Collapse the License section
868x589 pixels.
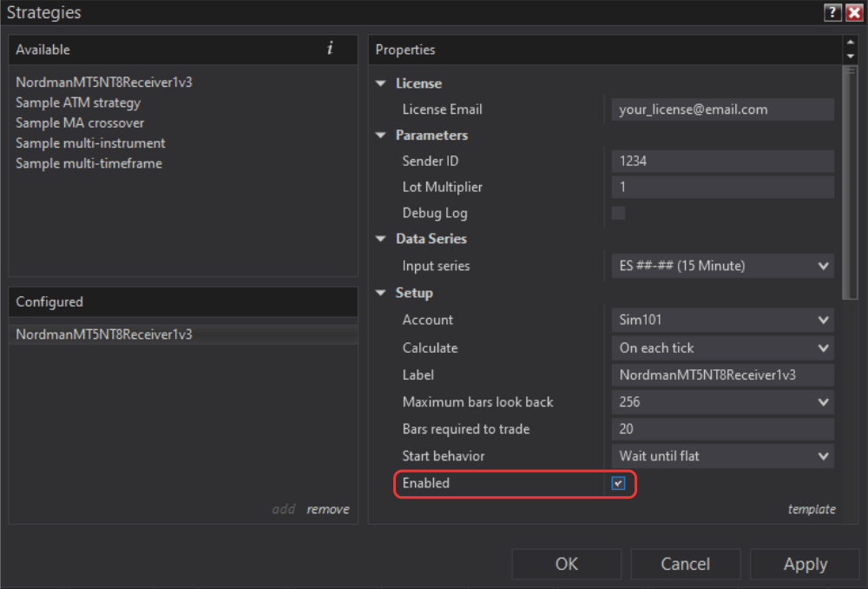click(x=380, y=83)
